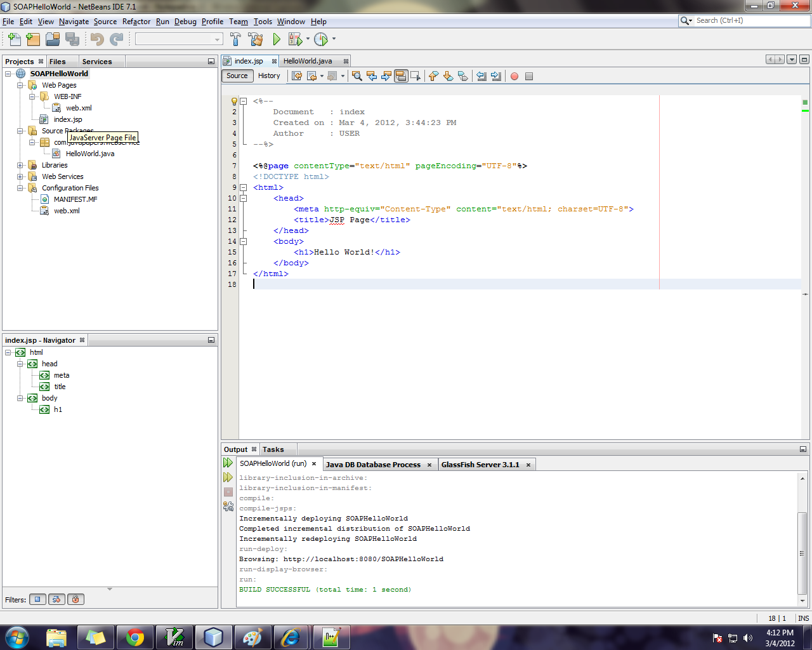Click the Next Bookmark icon in editor toolbar
The width and height of the screenshot is (812, 650).
coord(447,76)
